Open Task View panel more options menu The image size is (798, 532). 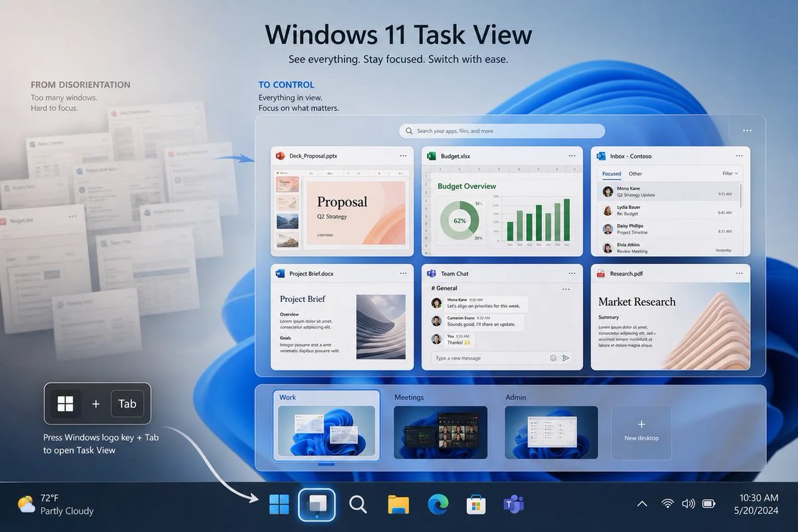(x=747, y=131)
